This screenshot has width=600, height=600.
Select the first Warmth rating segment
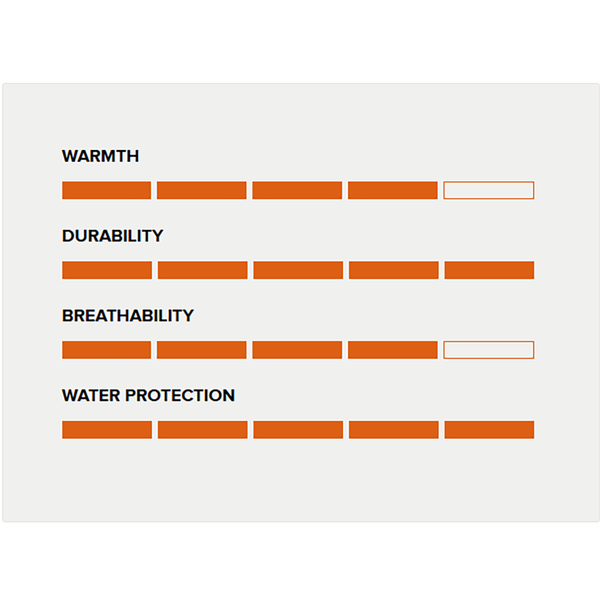[106, 190]
